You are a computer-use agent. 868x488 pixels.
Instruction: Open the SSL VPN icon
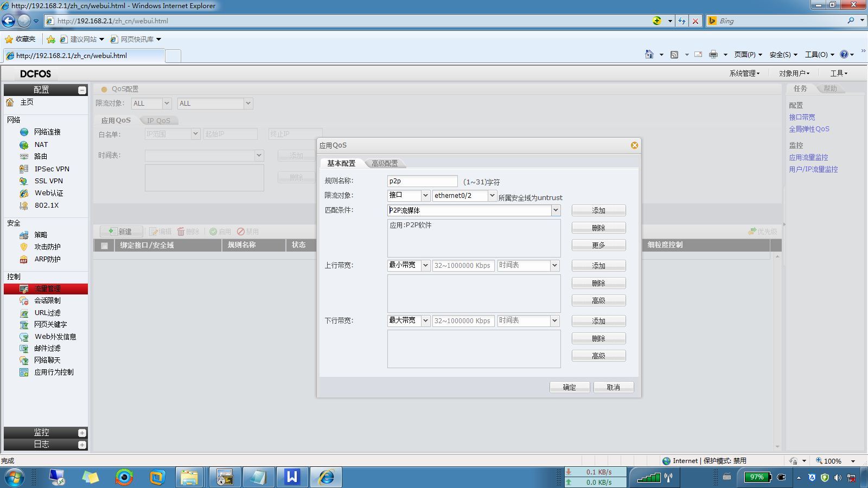coord(24,181)
